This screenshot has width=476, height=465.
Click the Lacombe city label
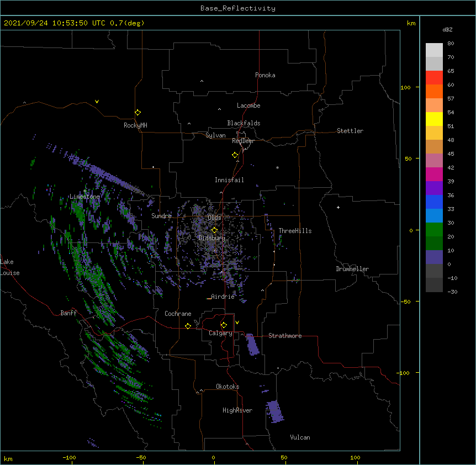(248, 105)
